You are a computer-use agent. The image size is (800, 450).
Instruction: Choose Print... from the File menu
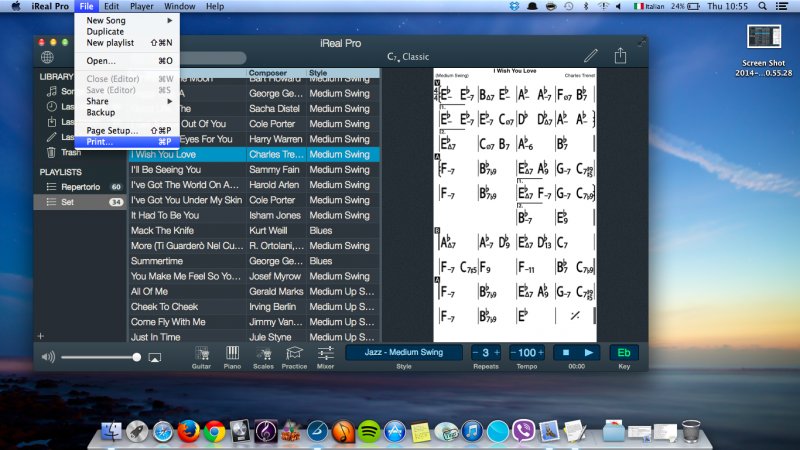(100, 142)
